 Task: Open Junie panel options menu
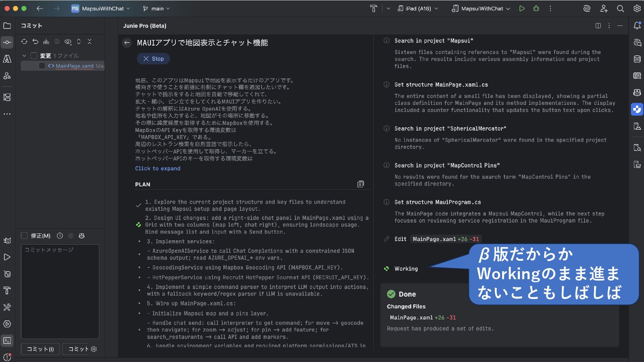click(x=609, y=26)
